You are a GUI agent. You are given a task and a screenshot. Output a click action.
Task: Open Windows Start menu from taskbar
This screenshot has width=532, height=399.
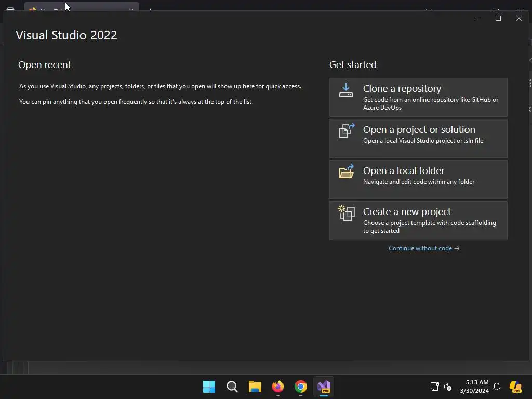pos(209,387)
